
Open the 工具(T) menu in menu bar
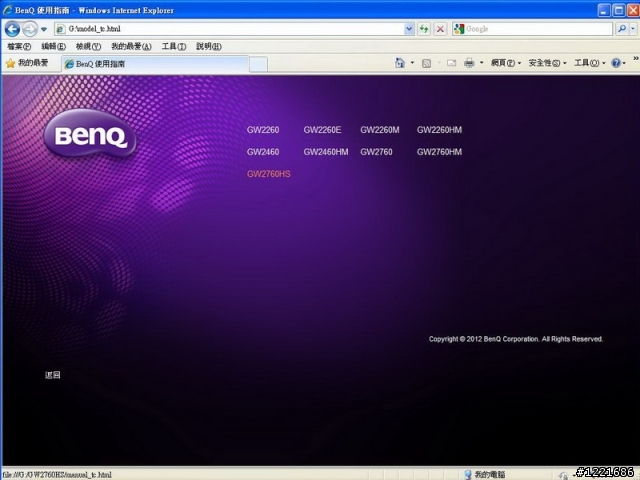174,47
